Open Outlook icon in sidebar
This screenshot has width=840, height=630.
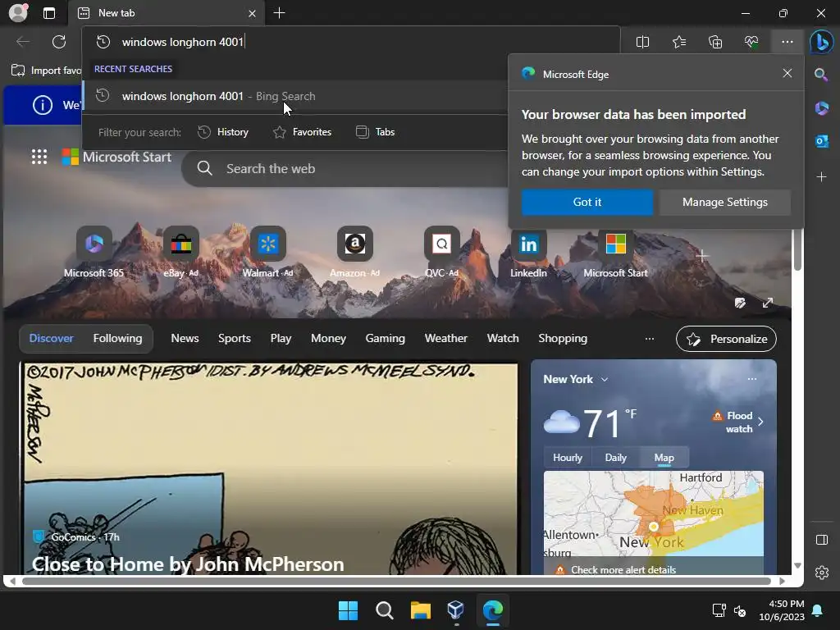pyautogui.click(x=821, y=141)
